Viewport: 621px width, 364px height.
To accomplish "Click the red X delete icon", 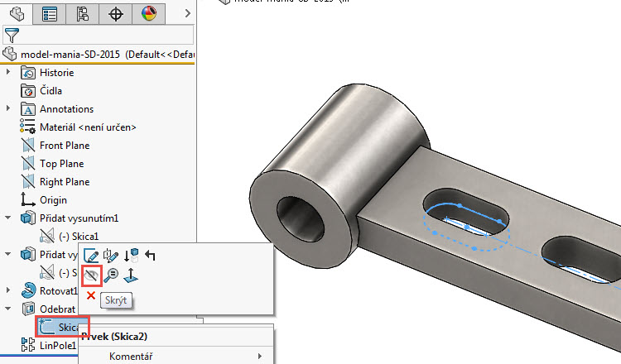I will pos(91,295).
